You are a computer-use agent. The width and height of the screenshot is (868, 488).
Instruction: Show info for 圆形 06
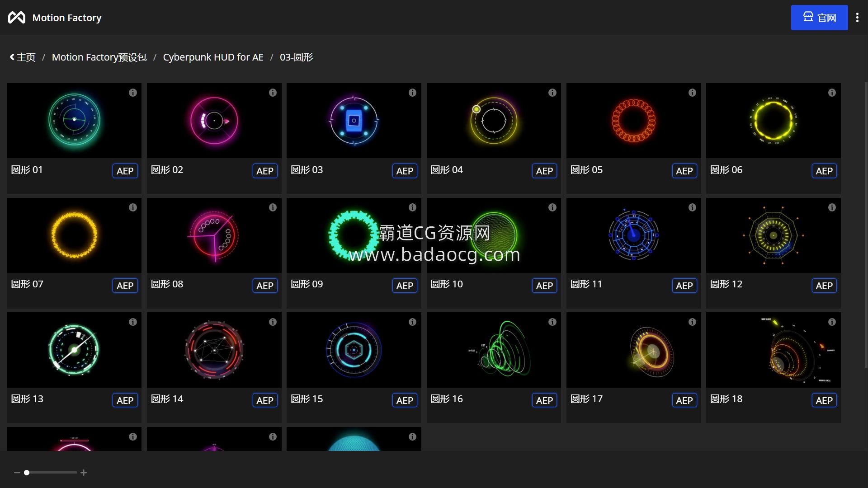[x=832, y=93]
